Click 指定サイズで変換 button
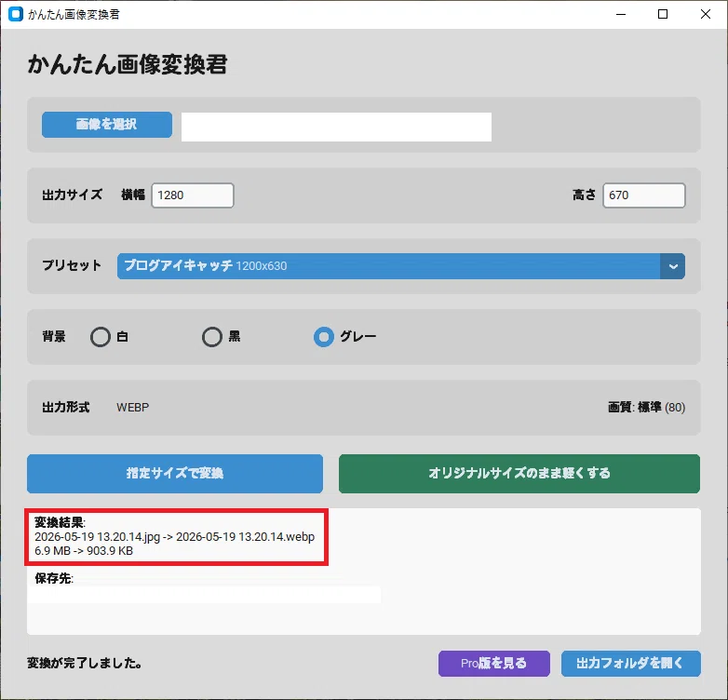Image resolution: width=728 pixels, height=700 pixels. [175, 474]
